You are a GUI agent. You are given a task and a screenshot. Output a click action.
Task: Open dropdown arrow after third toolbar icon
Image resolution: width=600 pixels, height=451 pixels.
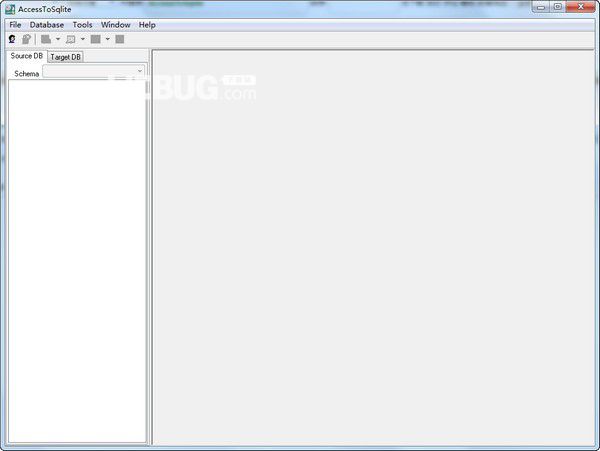click(x=58, y=39)
